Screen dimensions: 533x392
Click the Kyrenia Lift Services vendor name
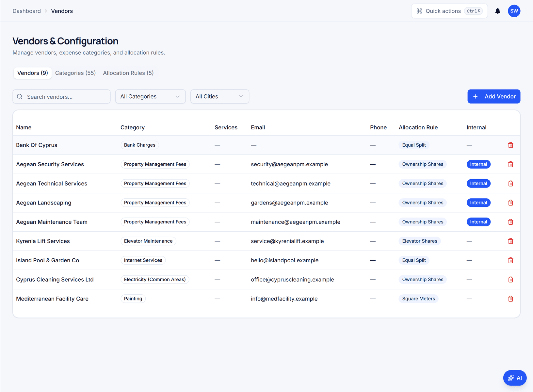(43, 241)
